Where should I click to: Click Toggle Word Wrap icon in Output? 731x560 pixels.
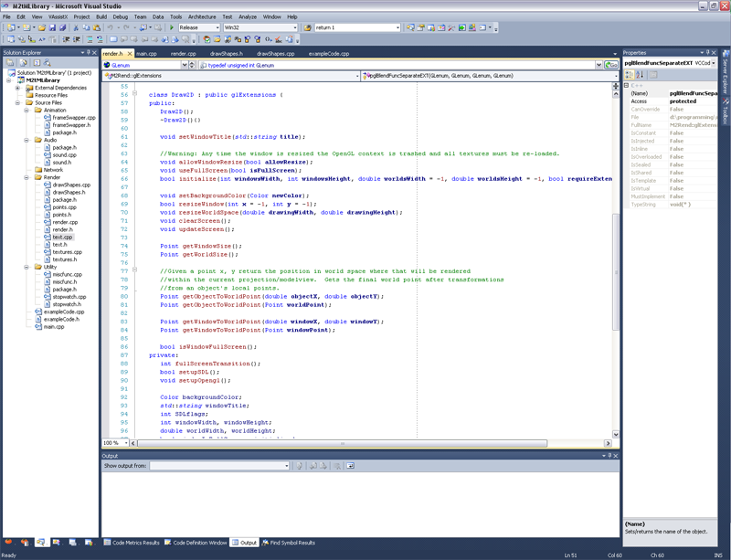click(350, 465)
